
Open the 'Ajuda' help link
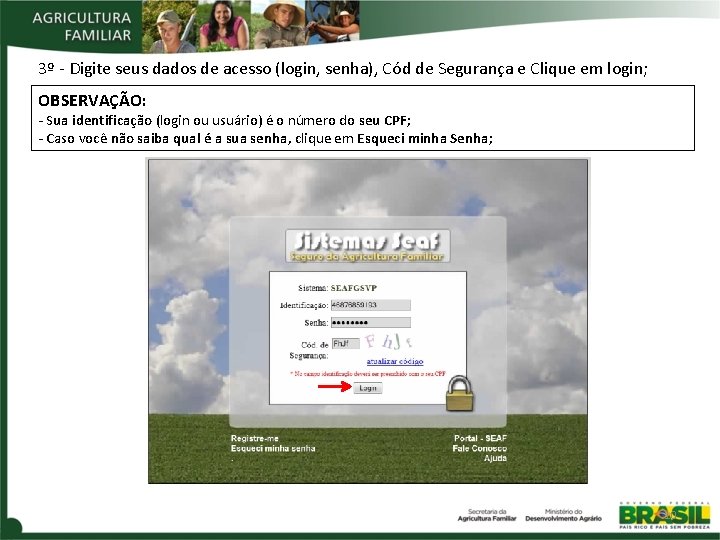click(x=495, y=458)
